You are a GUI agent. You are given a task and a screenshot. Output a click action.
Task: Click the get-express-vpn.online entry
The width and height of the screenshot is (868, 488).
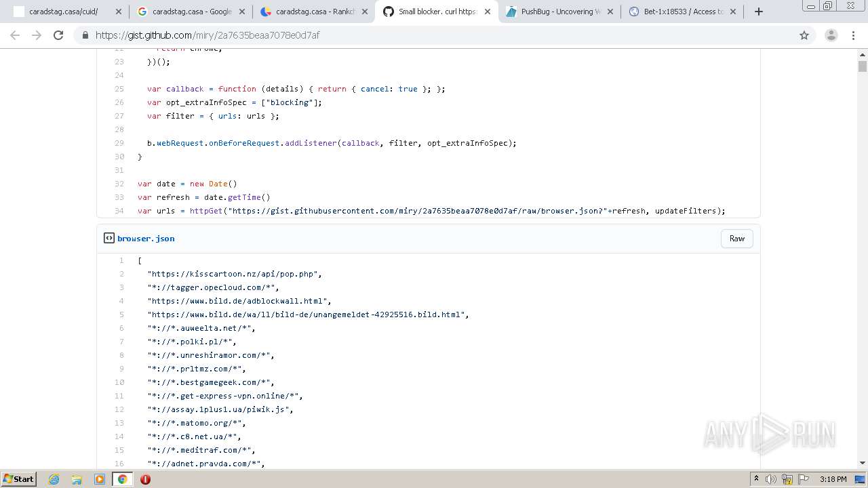click(x=224, y=396)
